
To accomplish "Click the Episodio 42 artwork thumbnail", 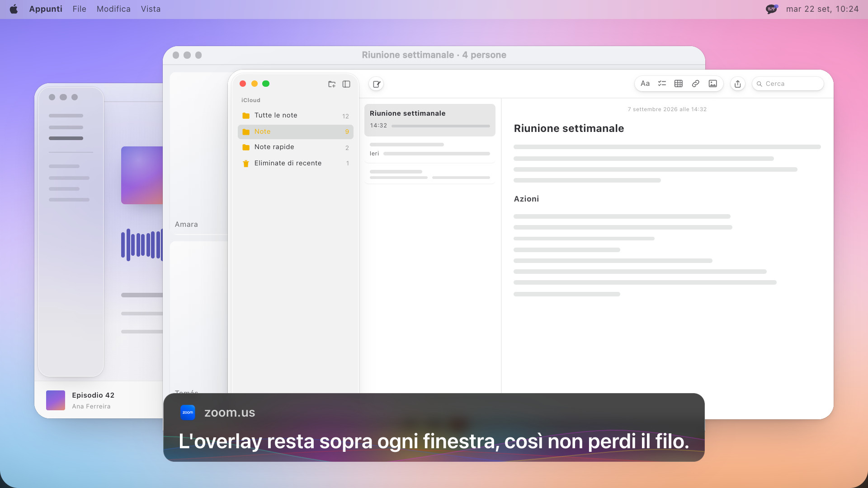I will (56, 400).
